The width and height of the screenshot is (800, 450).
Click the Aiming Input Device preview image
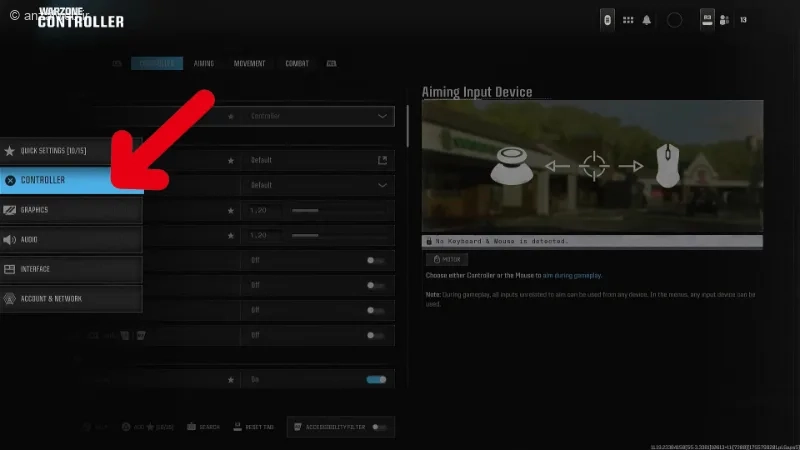(592, 167)
